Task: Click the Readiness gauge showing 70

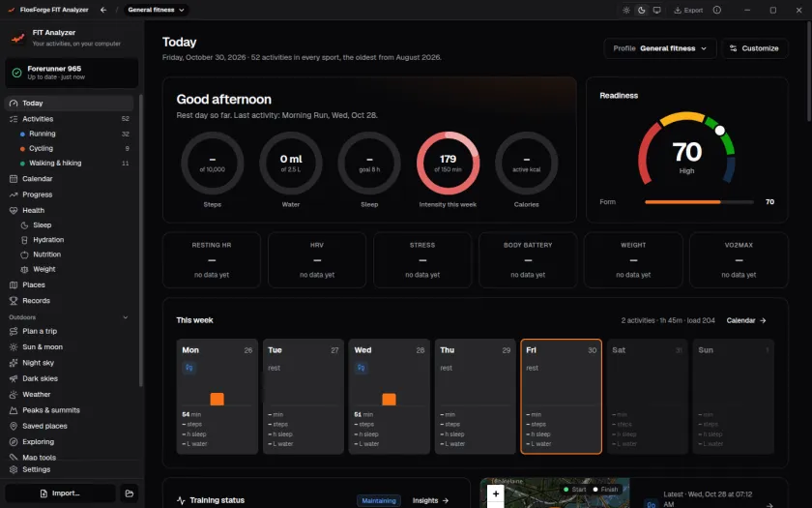Action: pyautogui.click(x=686, y=150)
